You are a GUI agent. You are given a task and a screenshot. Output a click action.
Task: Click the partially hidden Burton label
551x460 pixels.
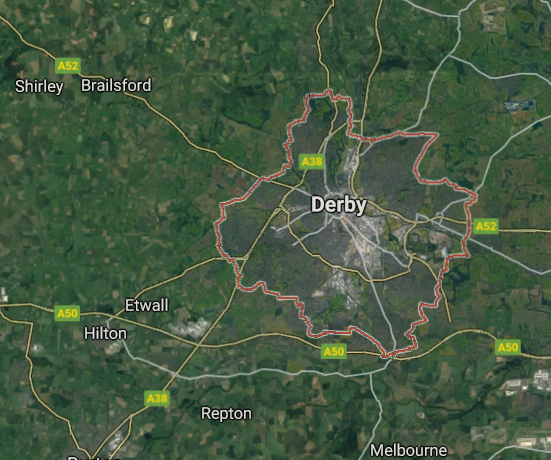[x=92, y=458]
